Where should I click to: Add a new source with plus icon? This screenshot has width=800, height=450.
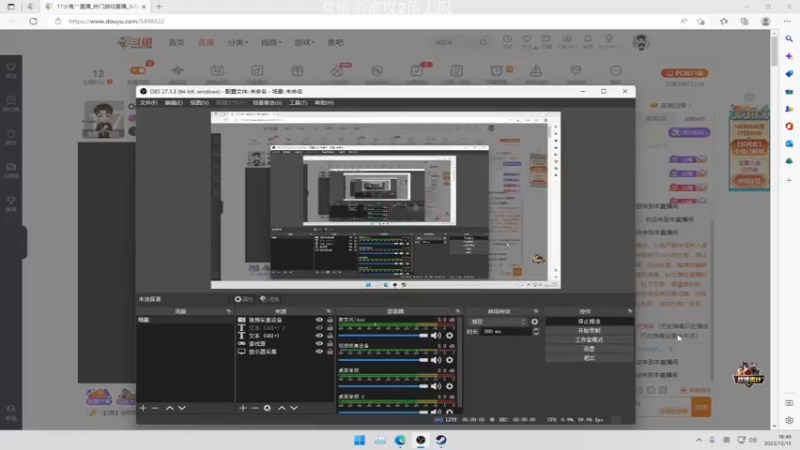tap(243, 408)
